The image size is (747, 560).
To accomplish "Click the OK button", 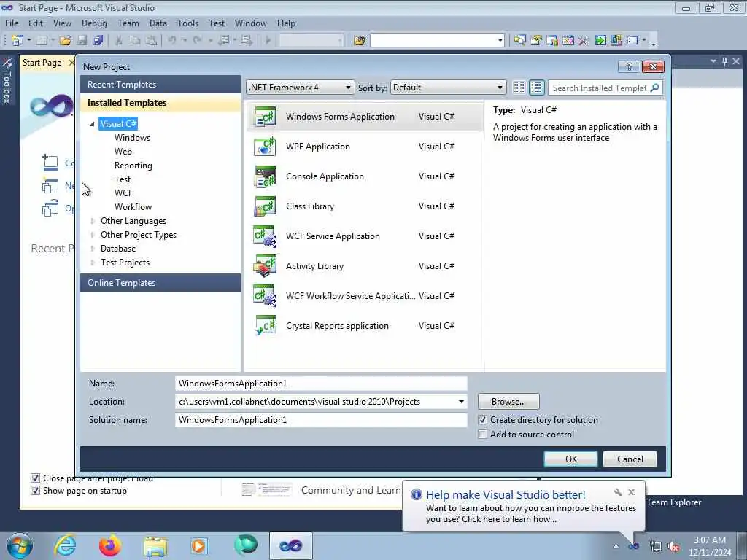I will click(570, 459).
